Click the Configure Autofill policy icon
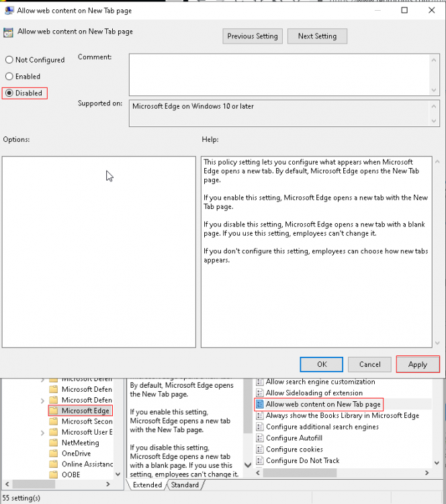 pos(260,437)
